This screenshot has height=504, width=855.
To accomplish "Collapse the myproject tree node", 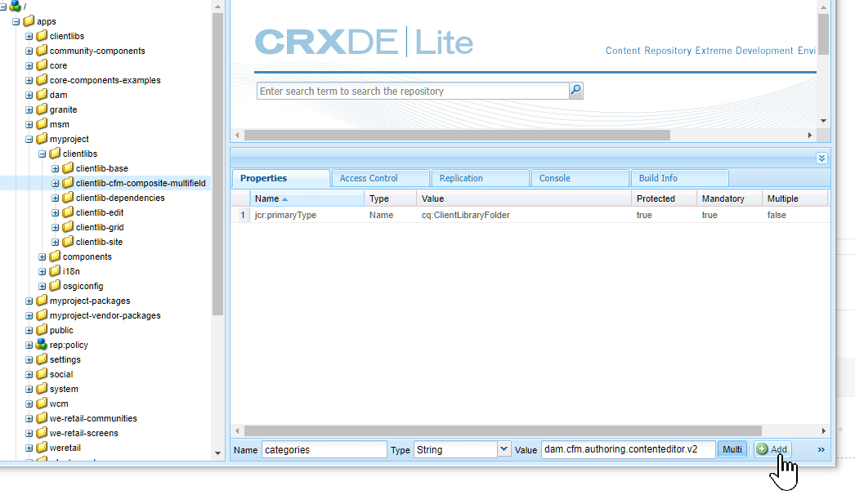I will click(x=29, y=139).
